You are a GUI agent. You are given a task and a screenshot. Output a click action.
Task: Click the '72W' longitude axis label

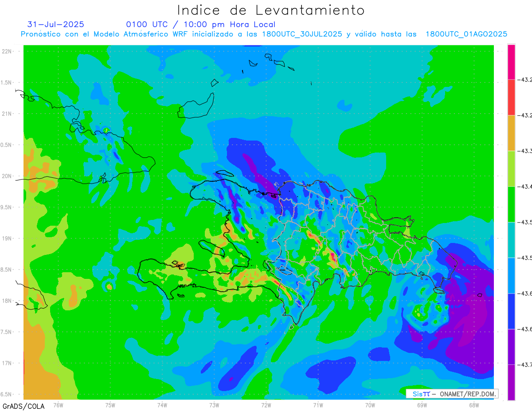click(x=266, y=405)
